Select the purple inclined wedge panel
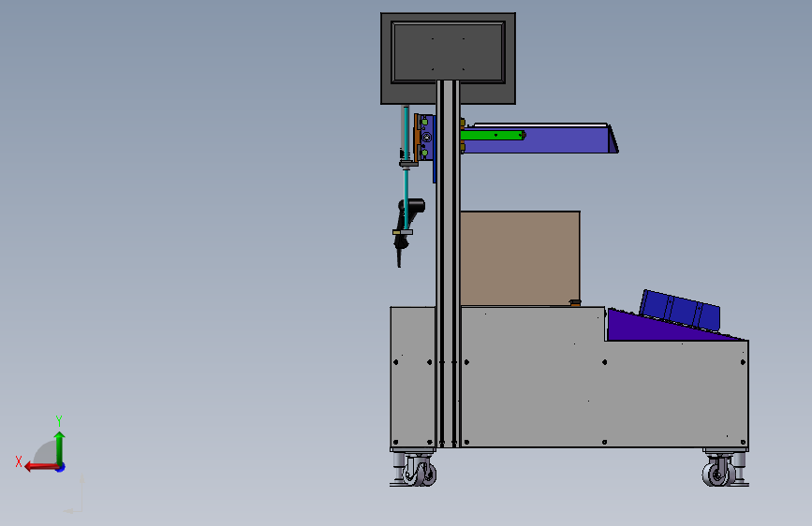 (668, 329)
